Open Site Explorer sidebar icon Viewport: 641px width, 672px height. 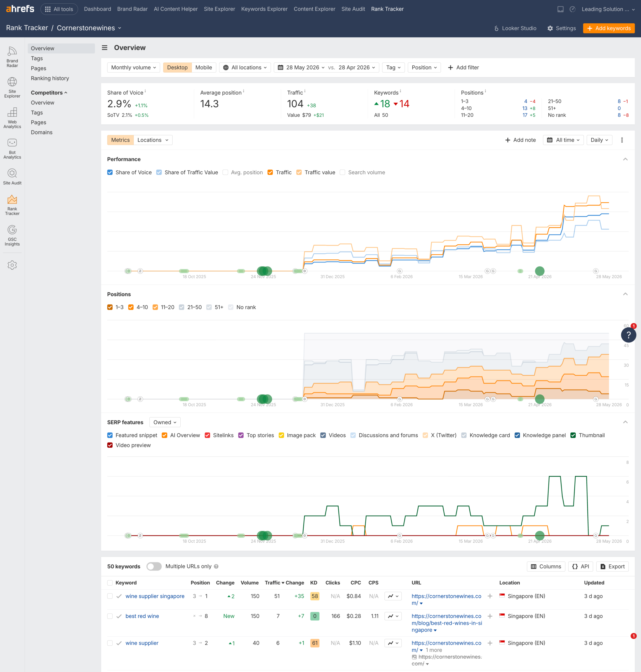(x=12, y=87)
